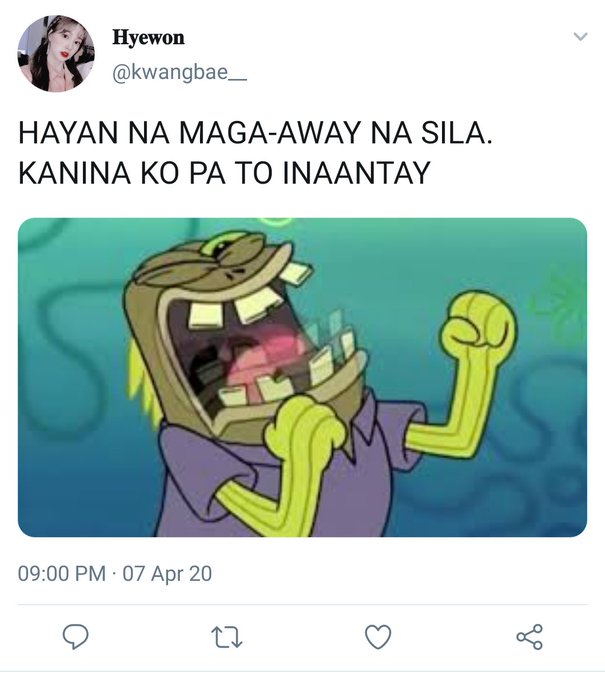This screenshot has width=605, height=680.
Task: Expand the tweet options chevron
Action: click(580, 36)
